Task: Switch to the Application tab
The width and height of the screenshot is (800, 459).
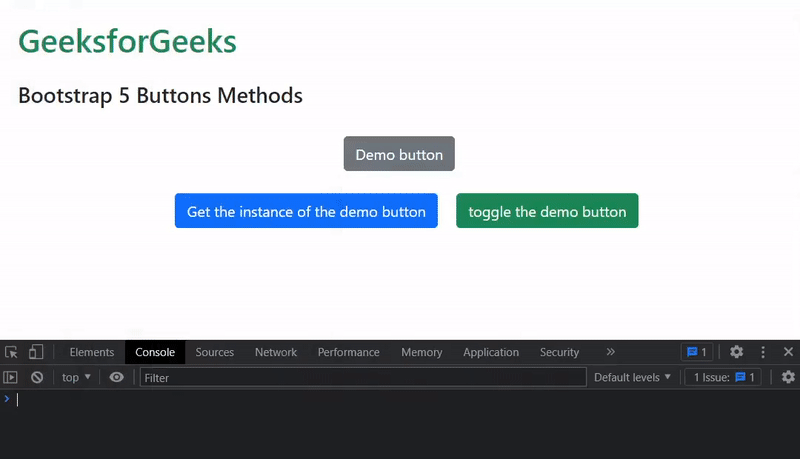Action: 491,352
